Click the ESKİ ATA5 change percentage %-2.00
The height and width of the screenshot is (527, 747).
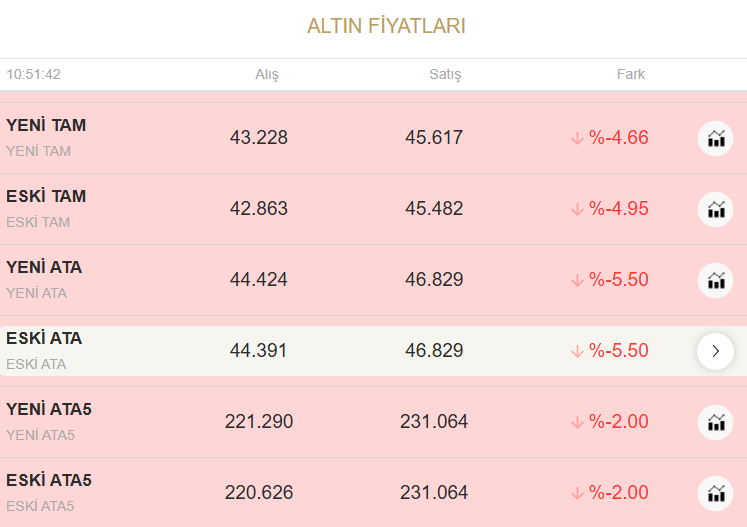tap(618, 493)
